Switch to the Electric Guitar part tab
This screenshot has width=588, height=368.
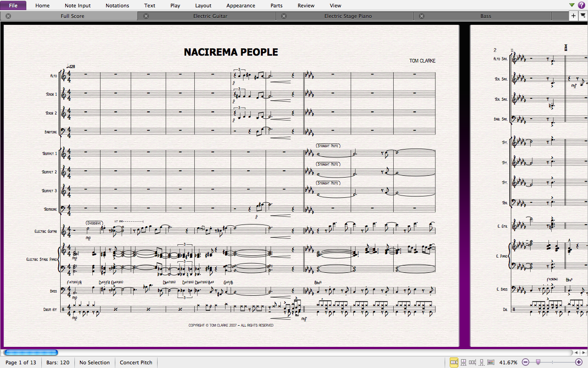pos(207,16)
